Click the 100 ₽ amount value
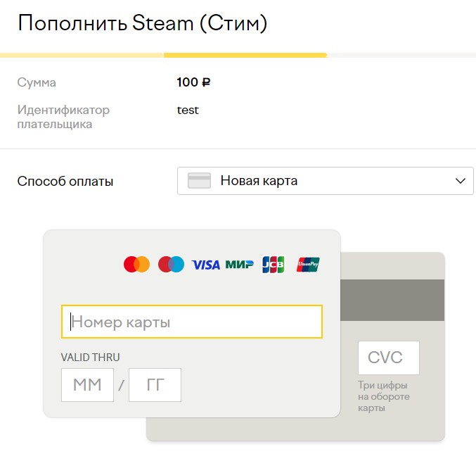 pos(193,82)
